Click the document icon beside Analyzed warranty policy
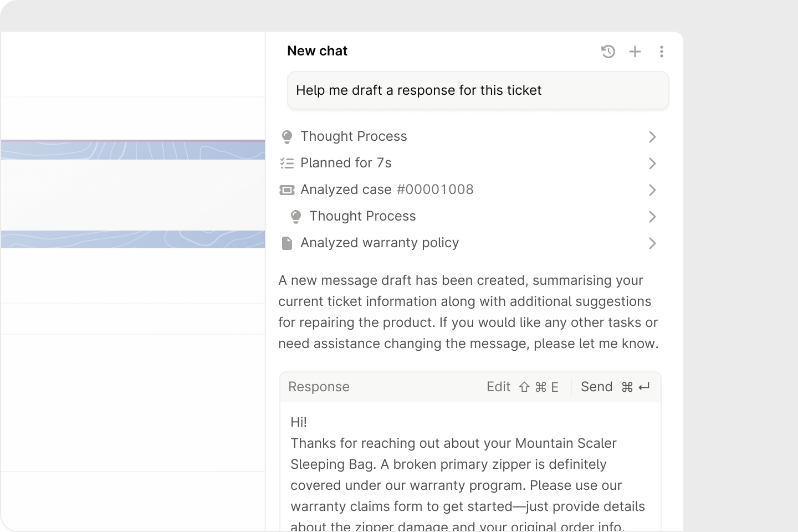The image size is (798, 532). (287, 243)
